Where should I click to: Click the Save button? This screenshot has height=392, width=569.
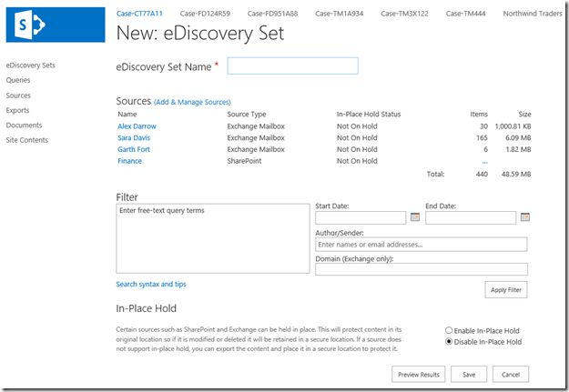pos(469,374)
